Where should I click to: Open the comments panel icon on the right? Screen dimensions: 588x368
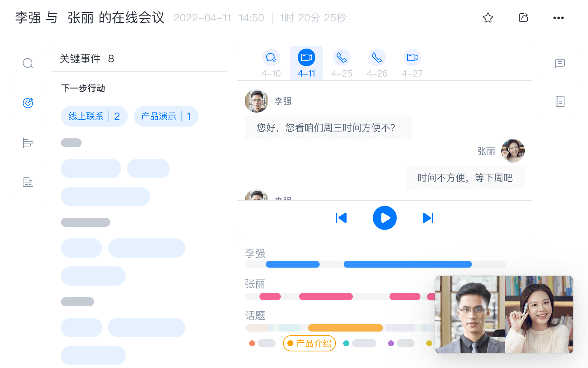click(560, 63)
